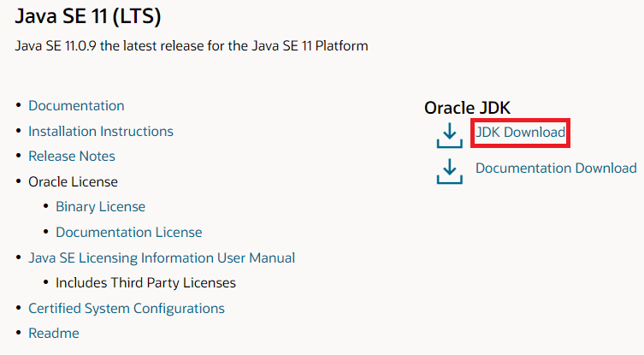Open the Binary License link
This screenshot has width=644, height=355.
[x=100, y=207]
